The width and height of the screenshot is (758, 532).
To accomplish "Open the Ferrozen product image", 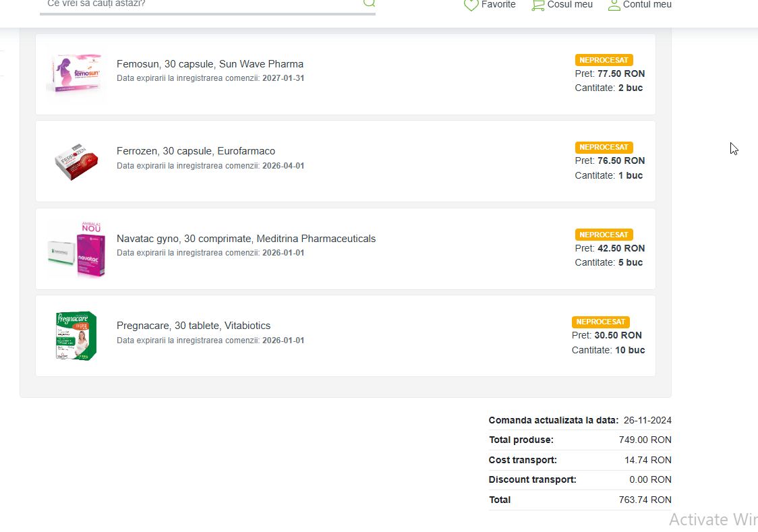I will point(76,162).
